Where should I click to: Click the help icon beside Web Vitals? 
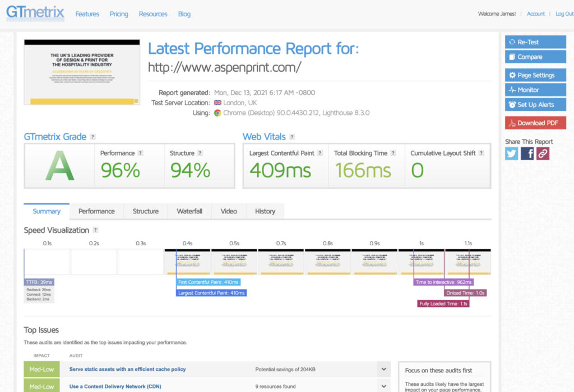coord(293,136)
